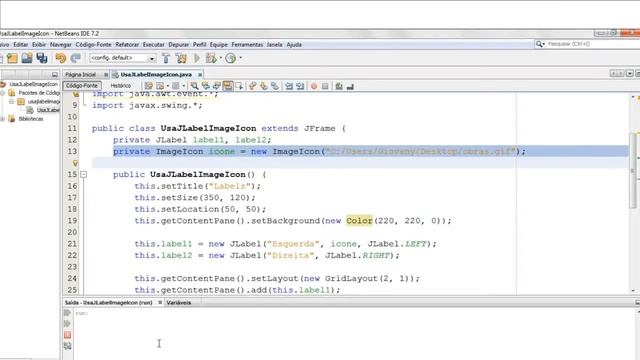Screen dimensions: 640x360
Task: Collapse the usajlabelimageicon package node
Action: (11, 101)
